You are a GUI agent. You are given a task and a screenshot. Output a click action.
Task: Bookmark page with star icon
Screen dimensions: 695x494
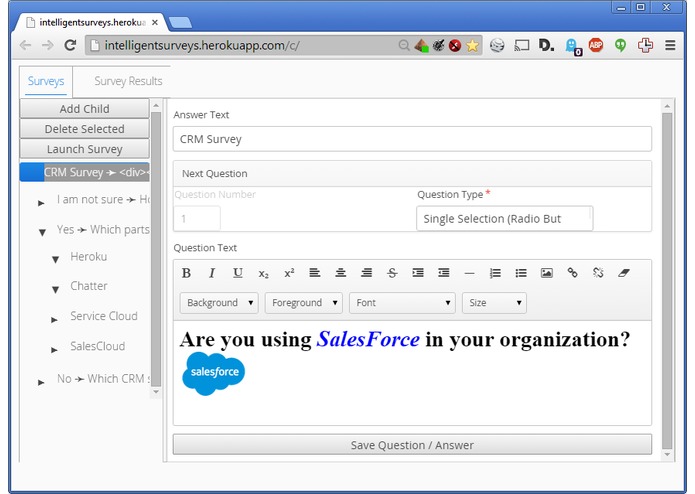pyautogui.click(x=472, y=45)
